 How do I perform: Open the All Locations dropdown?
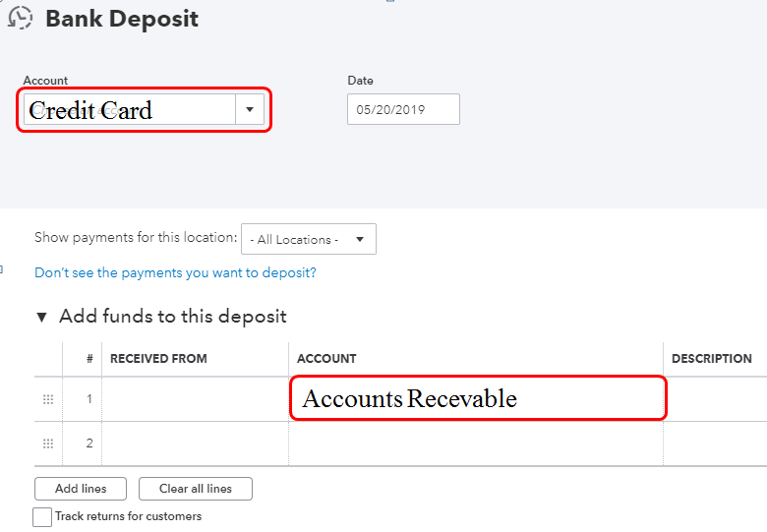pyautogui.click(x=308, y=239)
